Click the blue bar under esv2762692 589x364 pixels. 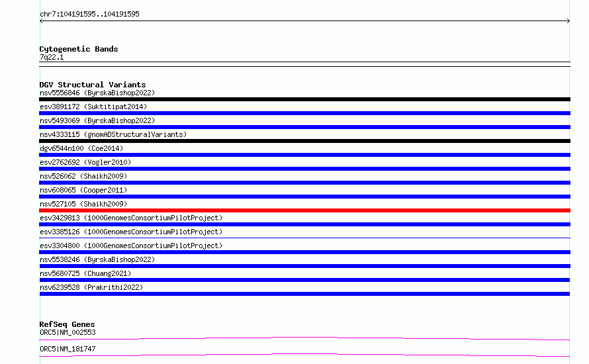tap(304, 169)
